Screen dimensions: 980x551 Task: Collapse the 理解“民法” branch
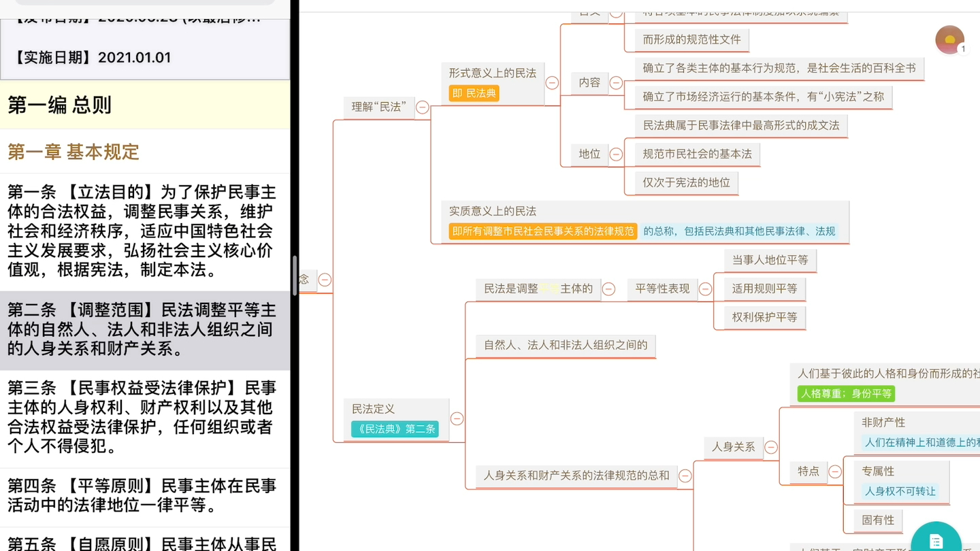tap(423, 107)
